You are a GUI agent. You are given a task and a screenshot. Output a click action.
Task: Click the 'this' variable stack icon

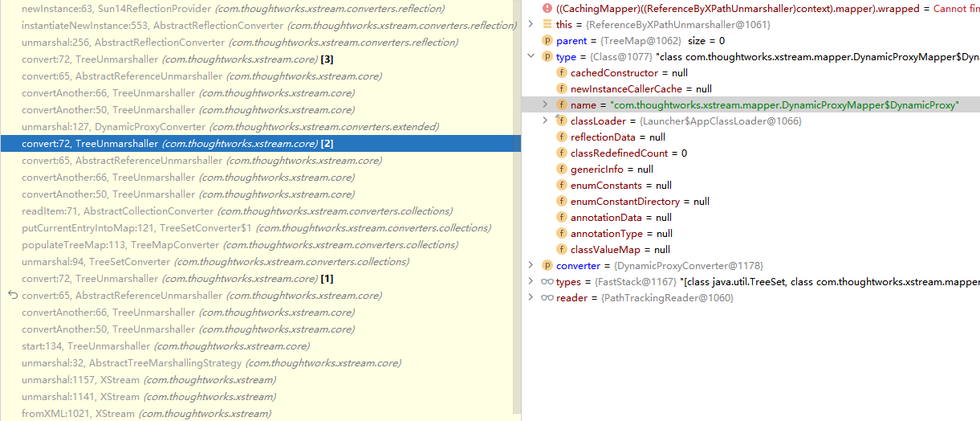[547, 24]
